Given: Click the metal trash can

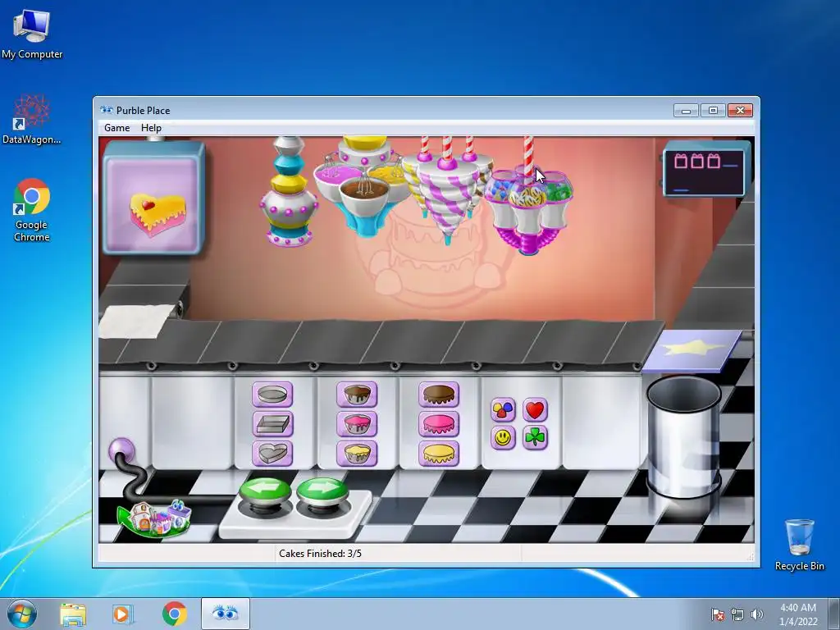Looking at the screenshot, I should (684, 436).
